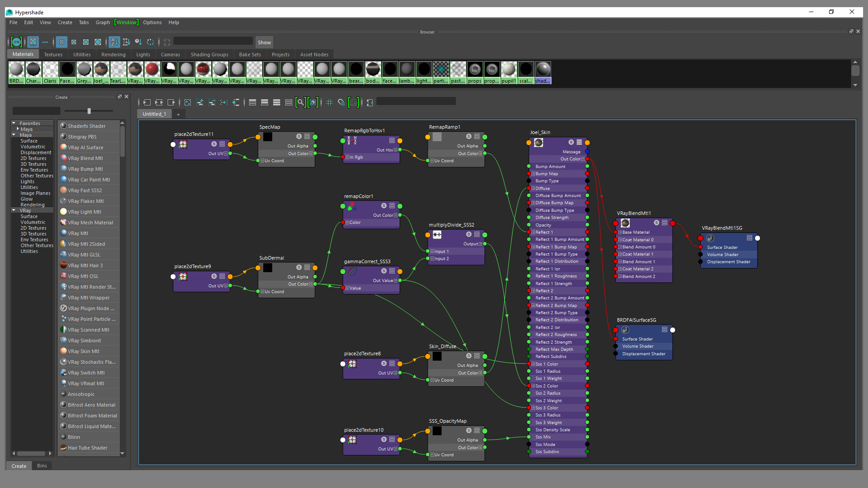
Task: Sort browser items by type
Action: tap(126, 42)
